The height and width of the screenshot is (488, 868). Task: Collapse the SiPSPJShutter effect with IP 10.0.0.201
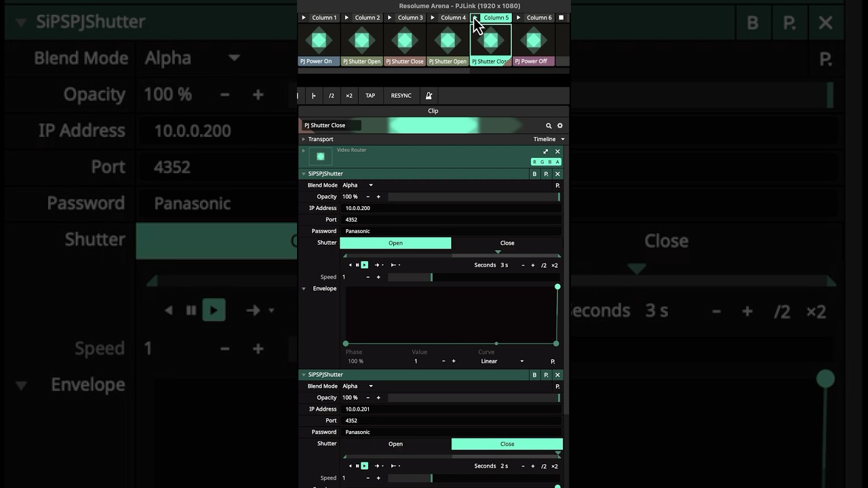[x=304, y=375]
